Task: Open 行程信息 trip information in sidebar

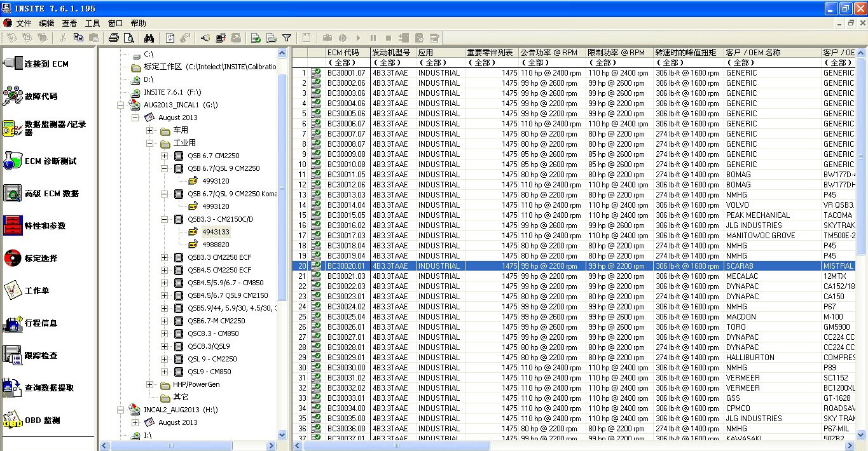Action: tap(31, 323)
